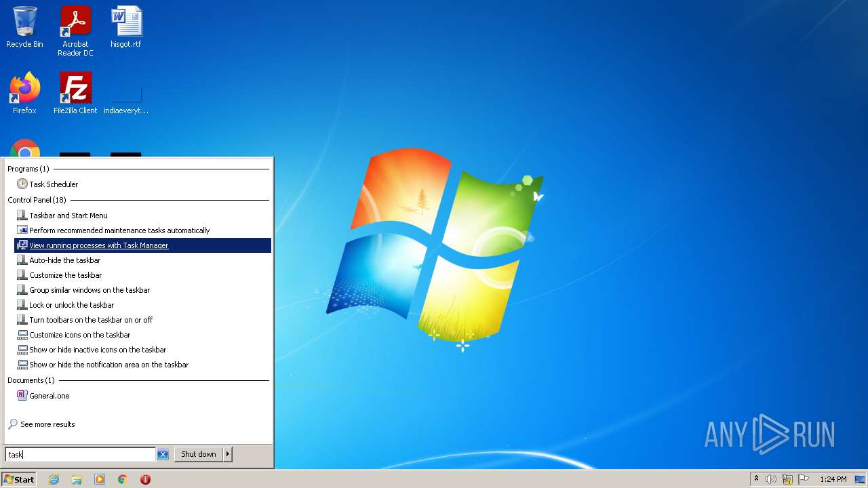Open Windows Explorer folder taskbar icon
The image size is (868, 488).
[77, 479]
